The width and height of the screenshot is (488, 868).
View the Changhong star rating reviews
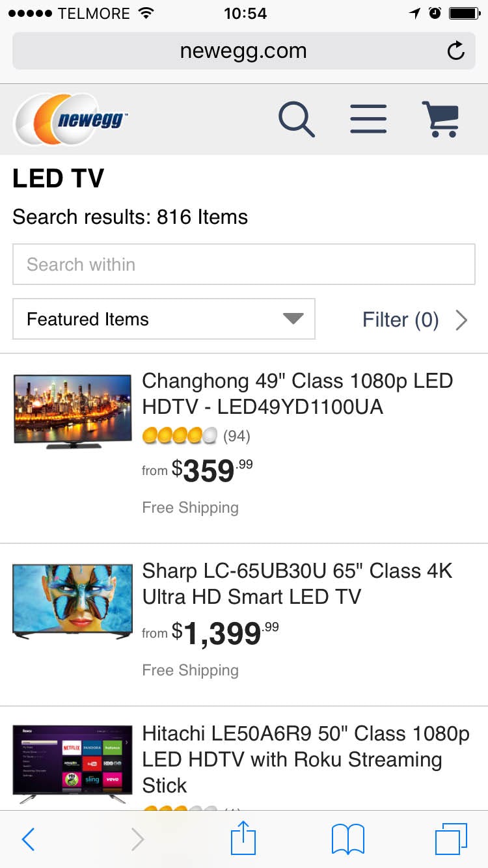(x=195, y=435)
